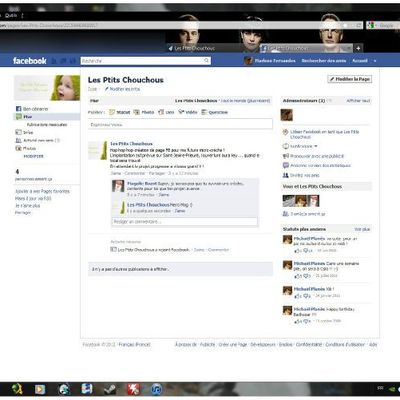Click the Facebook search field

[x=146, y=61]
